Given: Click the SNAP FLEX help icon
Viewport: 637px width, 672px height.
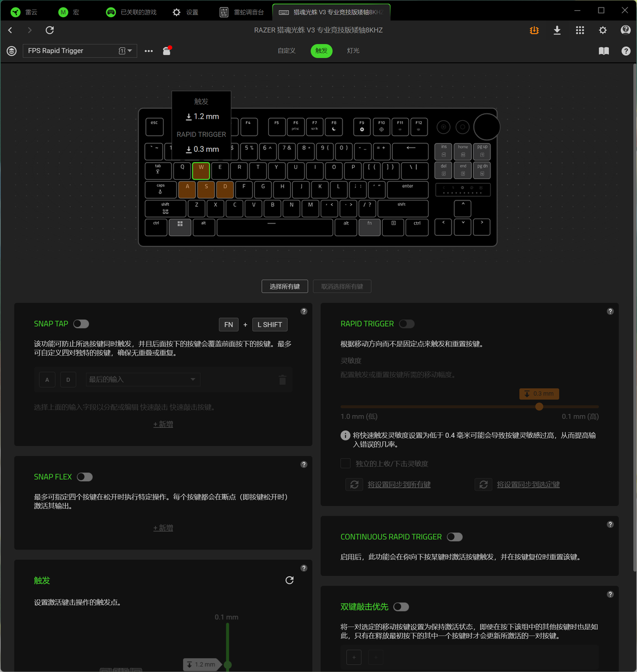Looking at the screenshot, I should point(304,464).
